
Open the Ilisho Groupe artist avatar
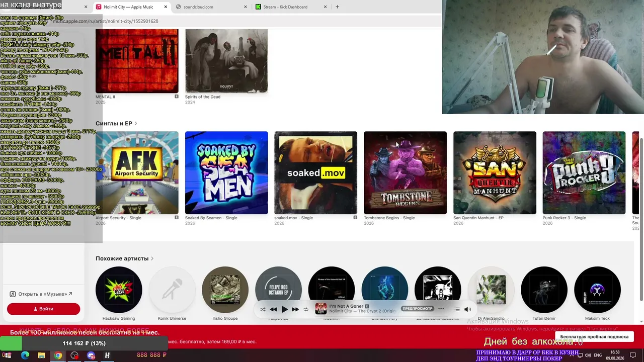point(225,290)
